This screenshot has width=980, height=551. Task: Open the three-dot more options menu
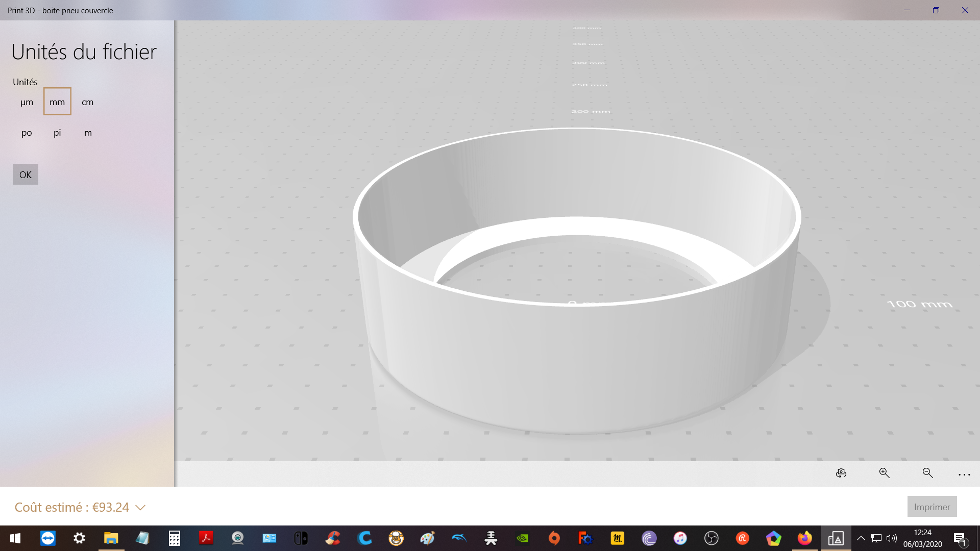[964, 474]
